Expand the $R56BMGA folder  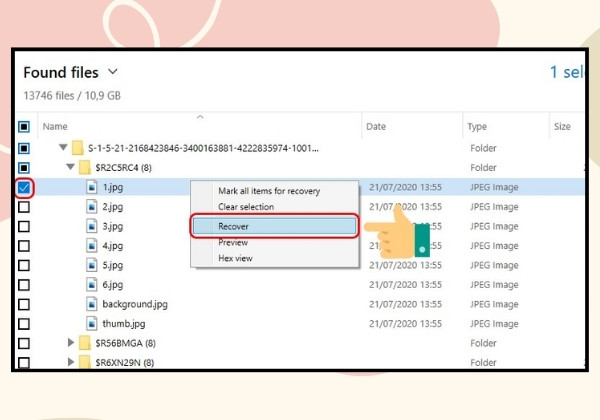point(71,342)
